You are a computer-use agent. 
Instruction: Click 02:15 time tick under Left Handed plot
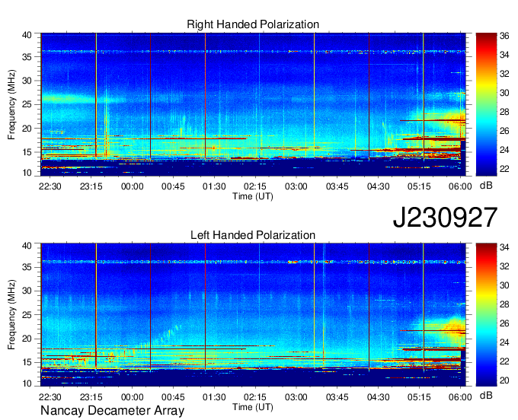tap(255, 396)
